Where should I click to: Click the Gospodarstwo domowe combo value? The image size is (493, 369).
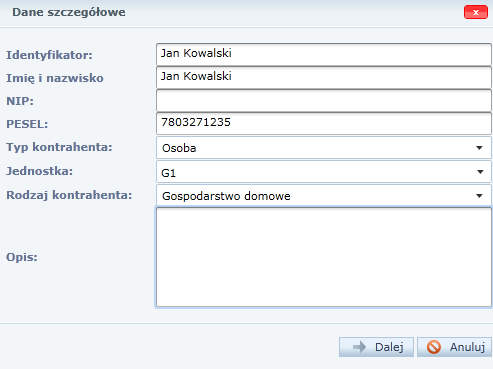226,196
